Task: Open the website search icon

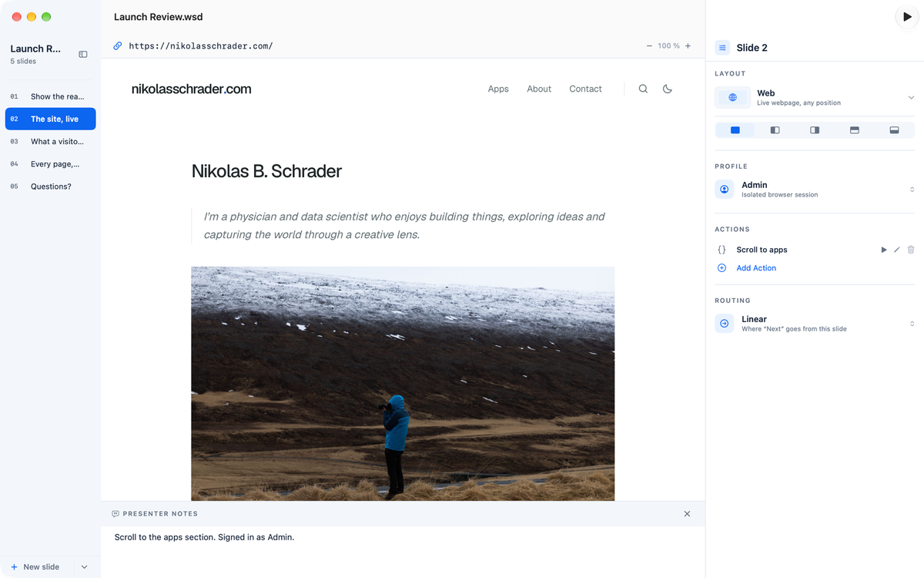Action: pyautogui.click(x=643, y=89)
